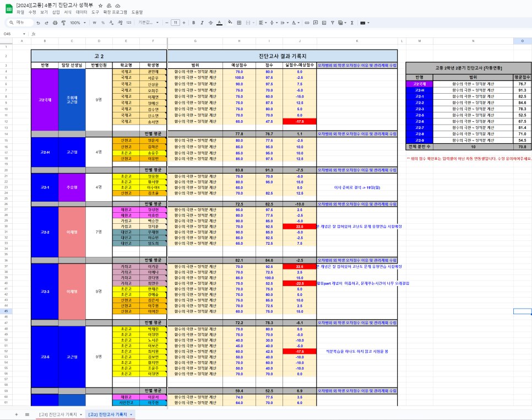Open text wrapping dropdown
Screen dimensions: 532x420
(284, 23)
